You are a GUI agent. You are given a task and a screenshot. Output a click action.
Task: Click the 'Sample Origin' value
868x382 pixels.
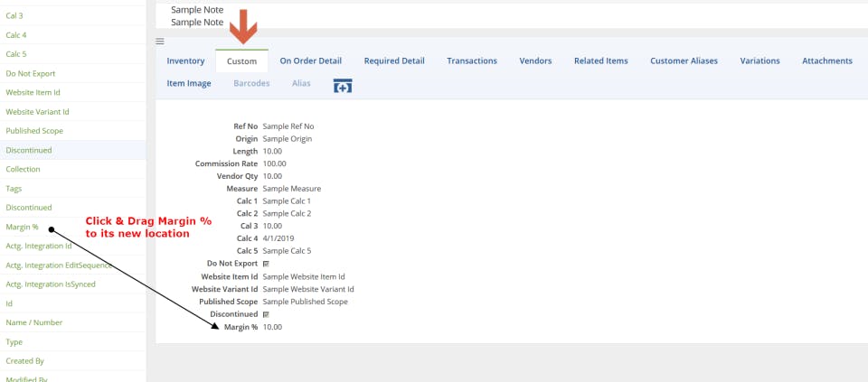coord(287,139)
